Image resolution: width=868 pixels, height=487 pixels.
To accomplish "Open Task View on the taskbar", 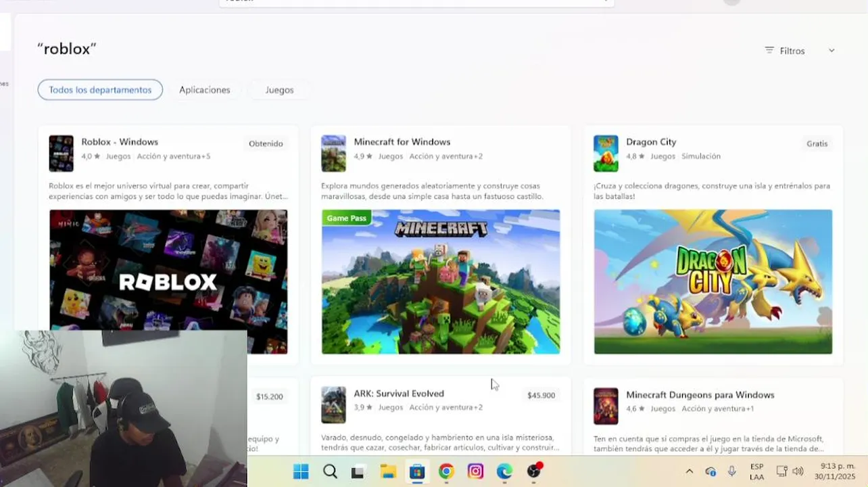I will pos(358,472).
